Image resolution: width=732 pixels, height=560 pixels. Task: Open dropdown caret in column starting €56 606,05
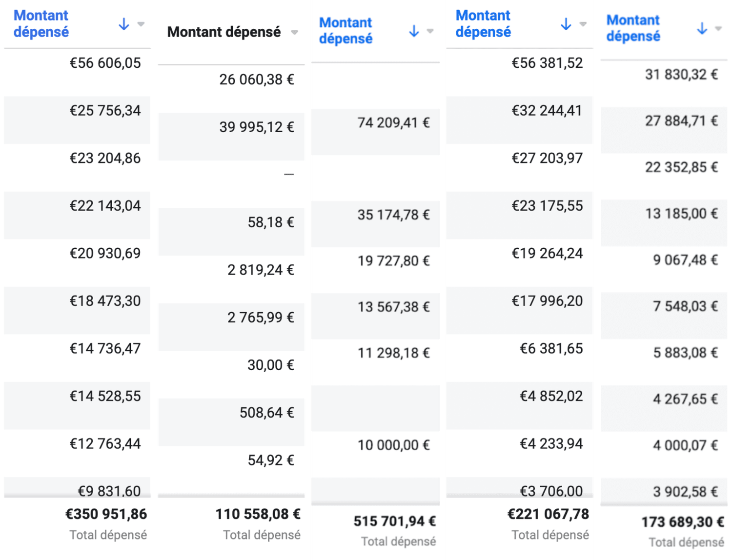click(x=141, y=24)
